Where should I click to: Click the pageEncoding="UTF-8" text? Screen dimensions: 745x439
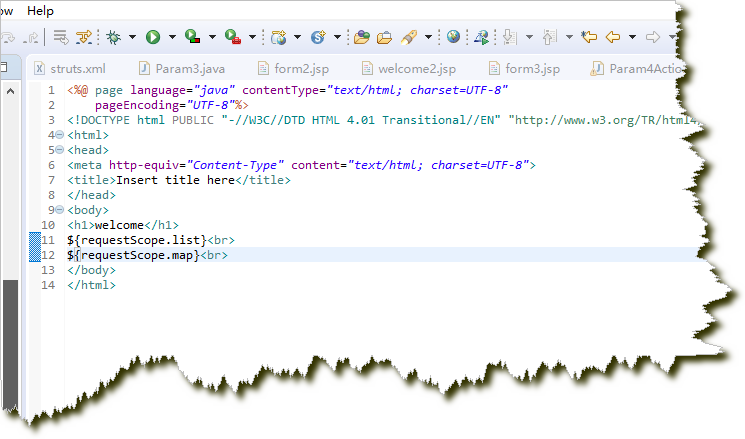[165, 105]
